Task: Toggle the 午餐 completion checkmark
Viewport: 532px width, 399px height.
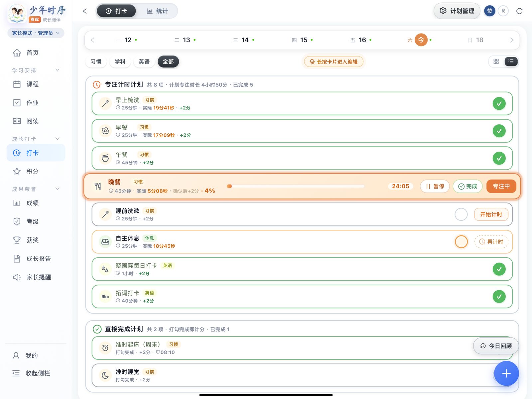Action: click(x=499, y=158)
